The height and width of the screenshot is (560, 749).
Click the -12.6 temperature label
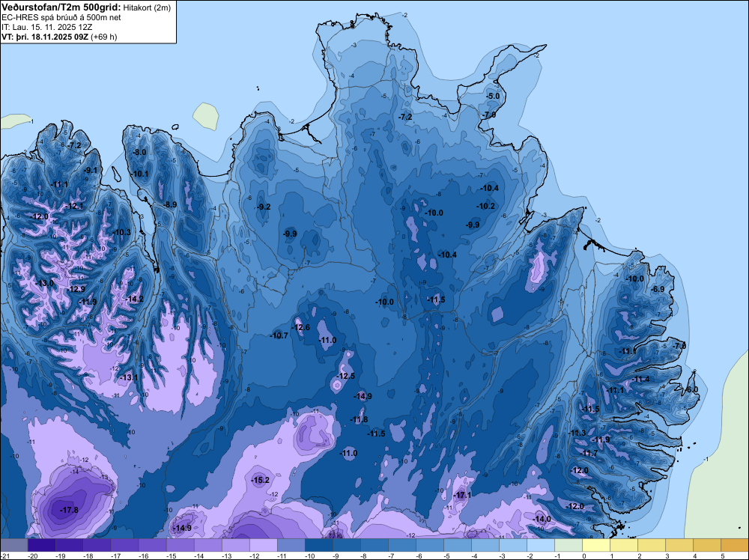tap(300, 327)
